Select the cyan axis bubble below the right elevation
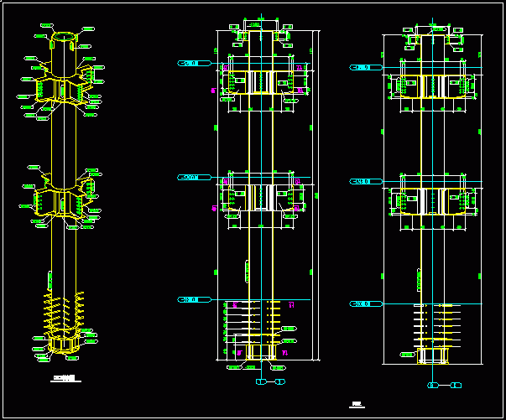 [x=441, y=385]
